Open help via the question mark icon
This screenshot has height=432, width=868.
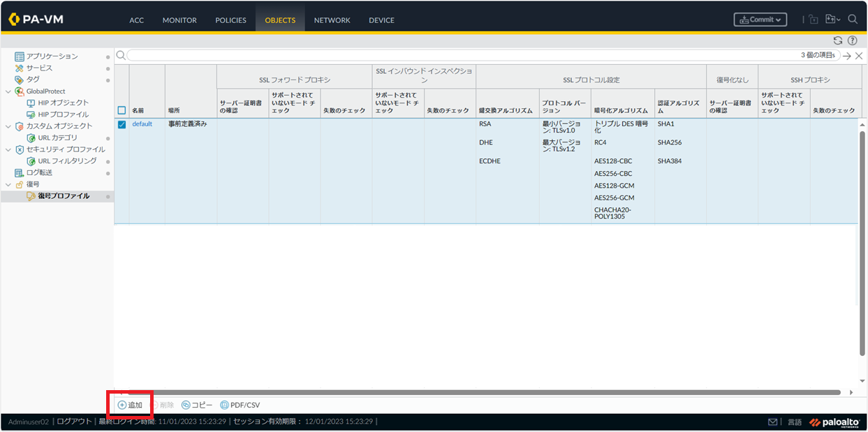(x=852, y=40)
